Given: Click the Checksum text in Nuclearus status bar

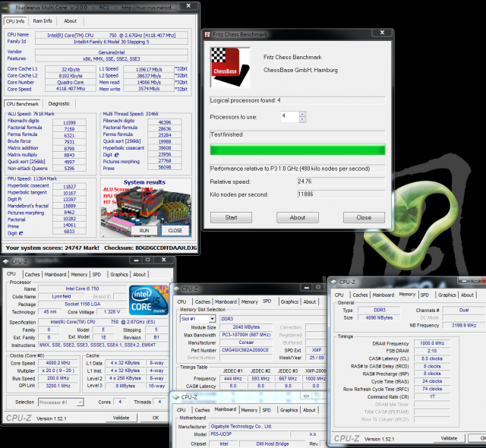Looking at the screenshot, I should (x=150, y=248).
